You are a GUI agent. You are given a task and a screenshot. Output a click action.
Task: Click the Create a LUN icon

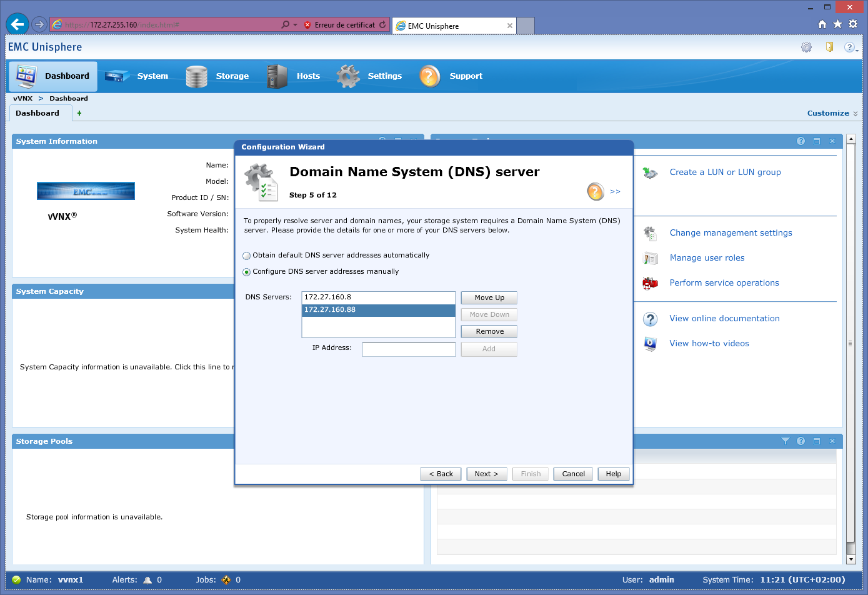[x=650, y=172]
